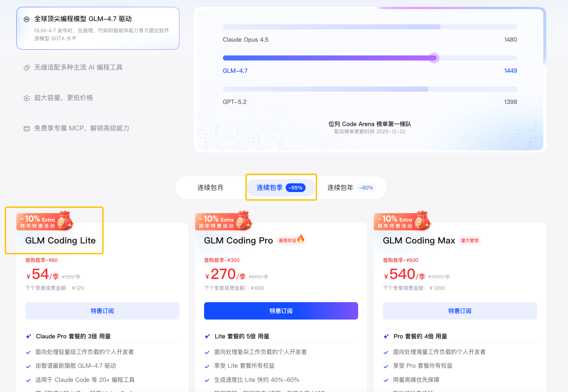Click the 1398 score value

[510, 102]
